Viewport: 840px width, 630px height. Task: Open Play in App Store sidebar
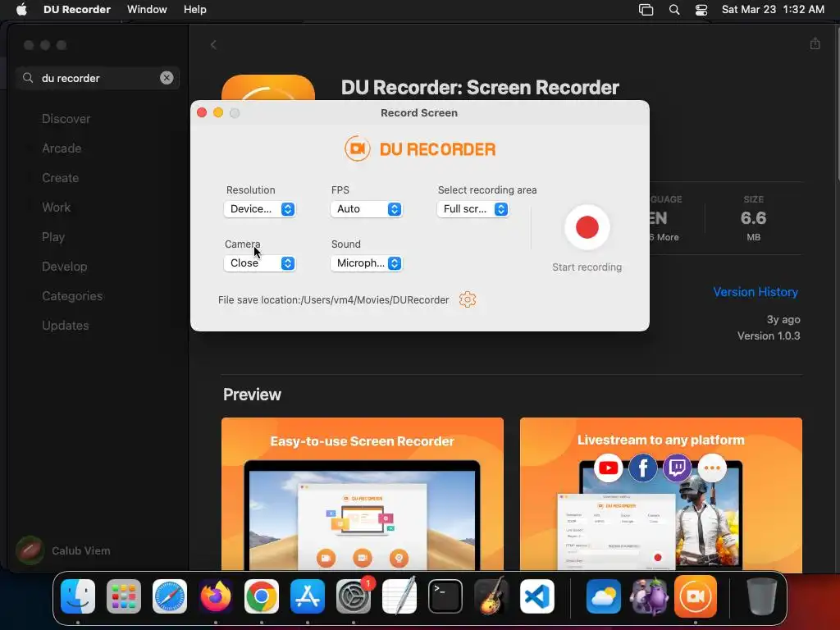[x=53, y=237]
